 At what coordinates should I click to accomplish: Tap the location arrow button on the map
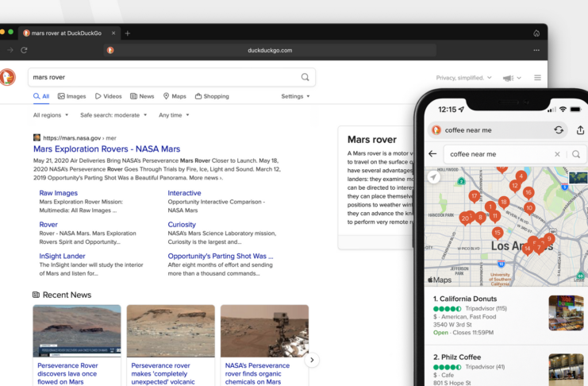tap(433, 177)
